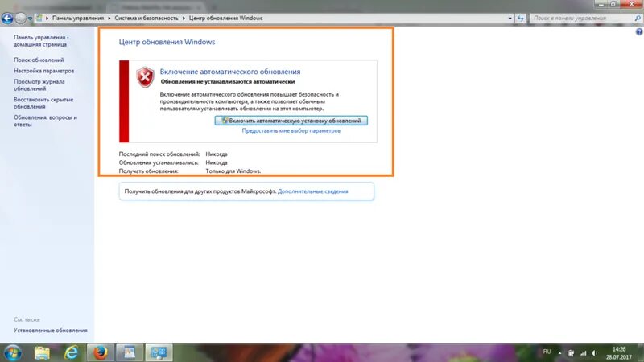Open 'Настройка параметров' link
Viewport: 644px width, 362px height.
point(44,71)
